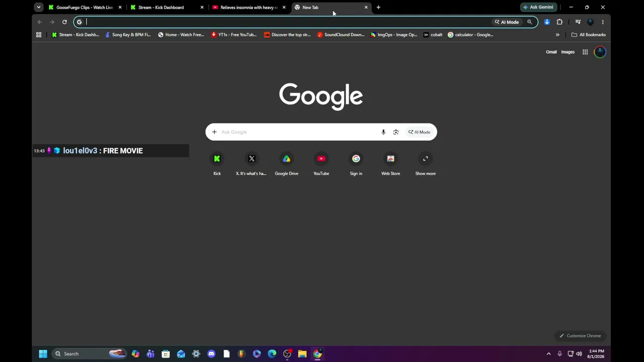Open the Google account avatar menu
Screen dimensions: 644x362
(x=600, y=52)
